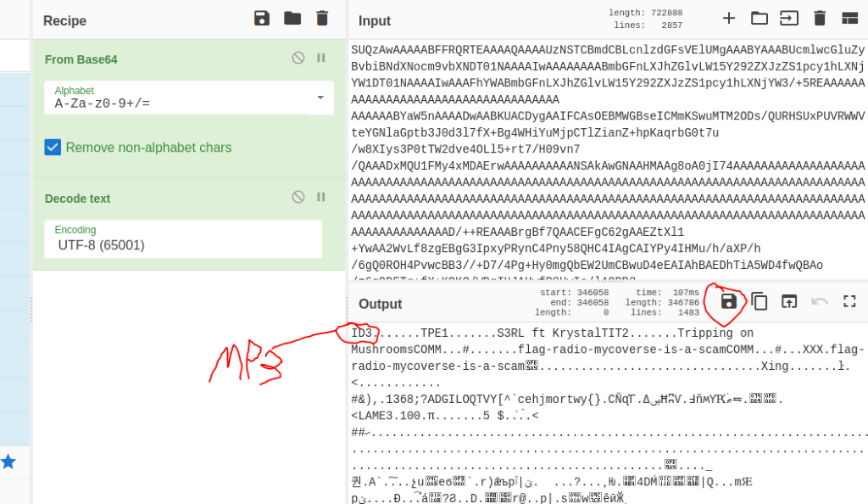The width and height of the screenshot is (868, 504).
Task: Disable the From Base64 operation
Action: 298,58
